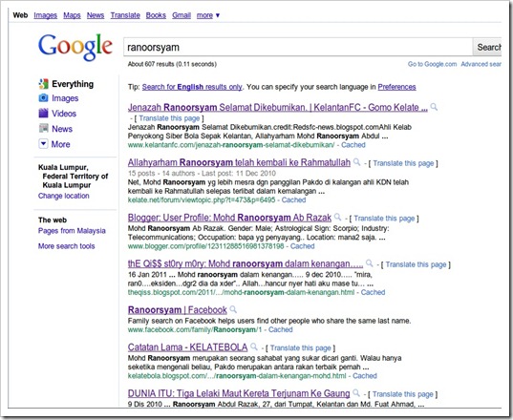513x420 pixels.
Task: Open Cached copy of theqiss.blogspot.com result
Action: tap(373, 292)
